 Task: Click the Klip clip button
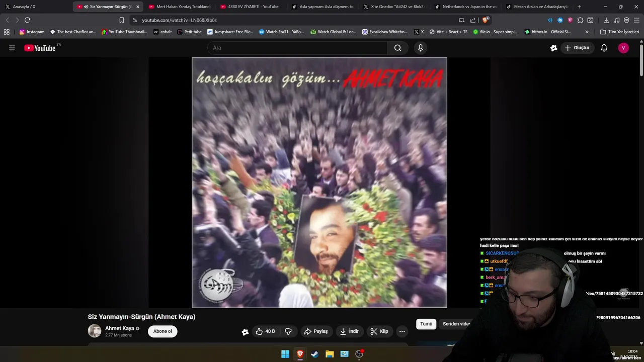coord(379,331)
